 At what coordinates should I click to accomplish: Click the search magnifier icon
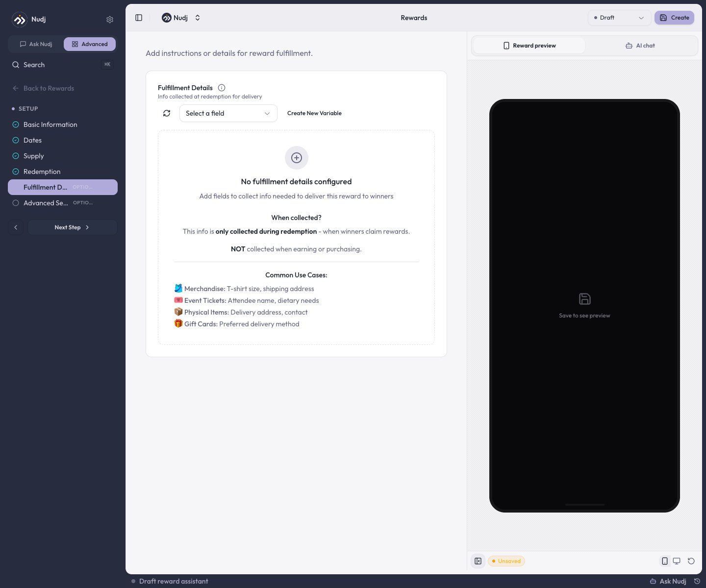point(16,65)
